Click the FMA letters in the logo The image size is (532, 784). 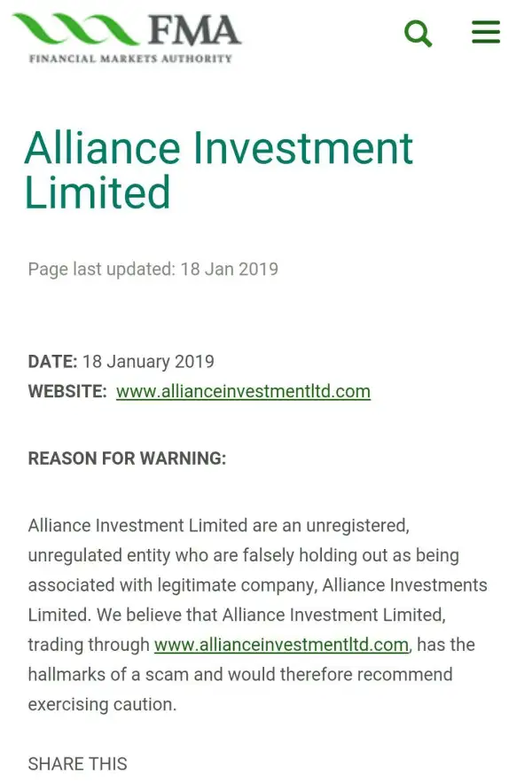click(x=194, y=30)
